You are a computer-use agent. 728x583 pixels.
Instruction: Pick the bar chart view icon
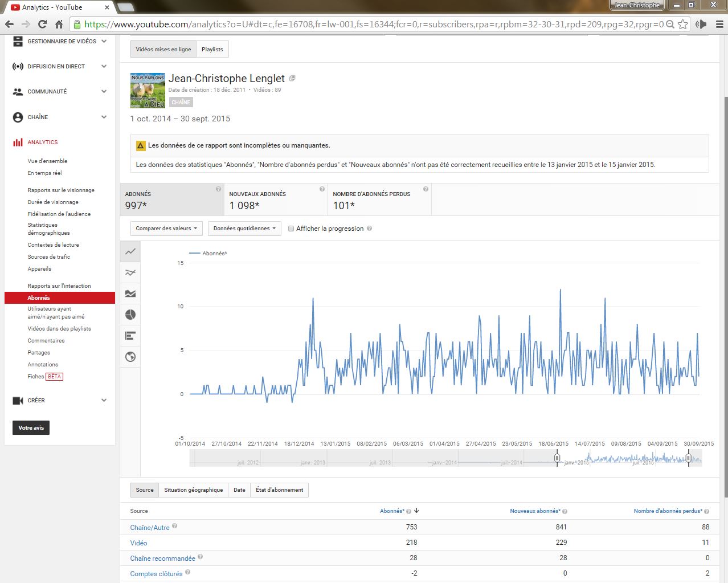click(x=130, y=336)
